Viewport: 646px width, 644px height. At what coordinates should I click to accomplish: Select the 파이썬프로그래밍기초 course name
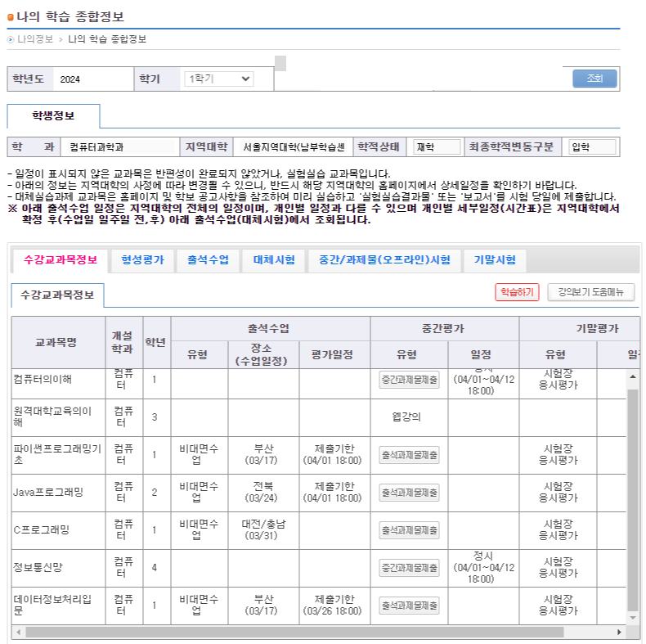(x=57, y=454)
